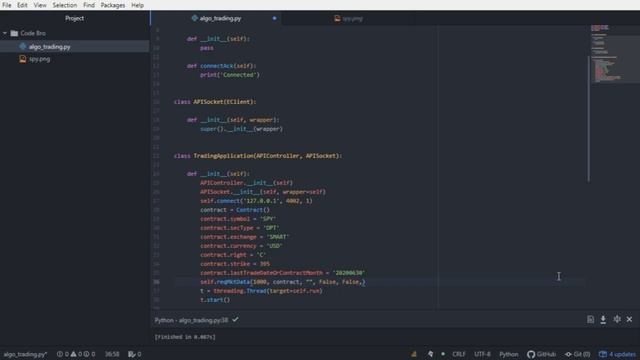The height and width of the screenshot is (360, 640).
Task: Open the Find menu
Action: tap(89, 5)
